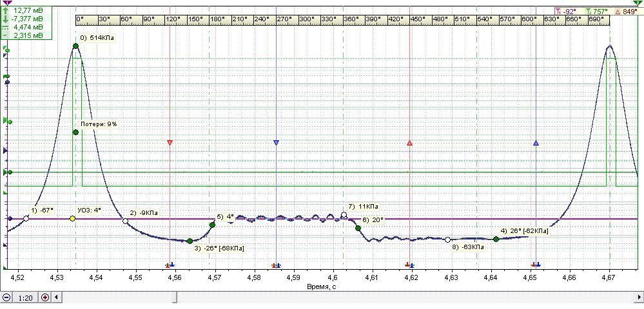Click the 180° mark on angle ruler
Image resolution: width=644 pixels, height=309 pixels.
click(x=217, y=19)
